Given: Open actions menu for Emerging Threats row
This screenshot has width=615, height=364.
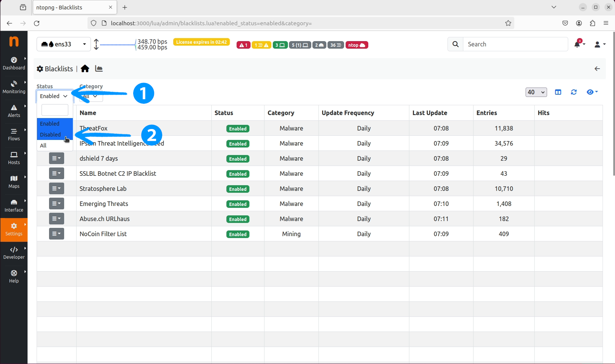Looking at the screenshot, I should tap(57, 204).
